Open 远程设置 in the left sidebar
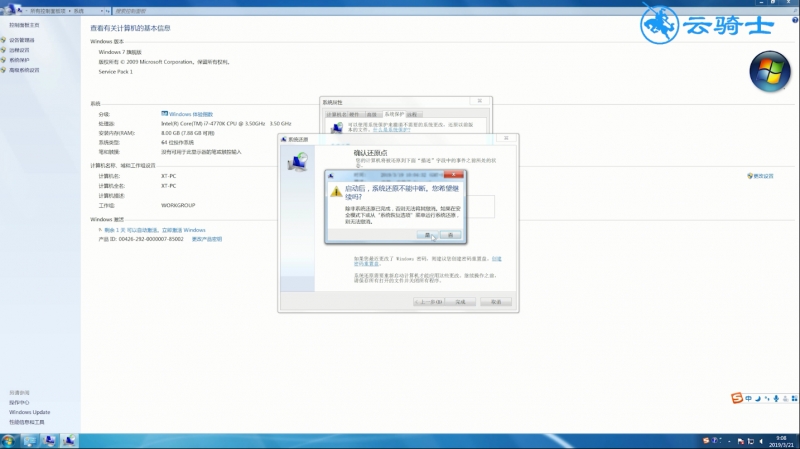Viewport: 800px width, 449px height. pyautogui.click(x=19, y=50)
